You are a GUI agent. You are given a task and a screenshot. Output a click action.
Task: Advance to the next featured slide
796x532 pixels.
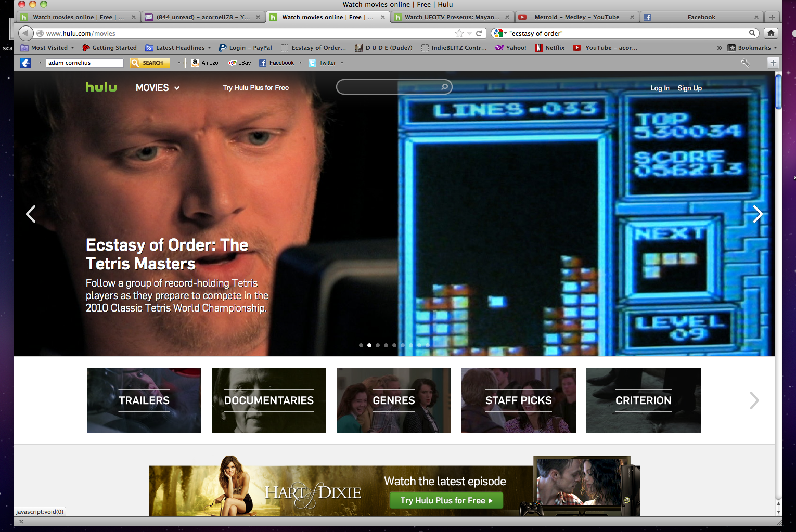pyautogui.click(x=758, y=214)
